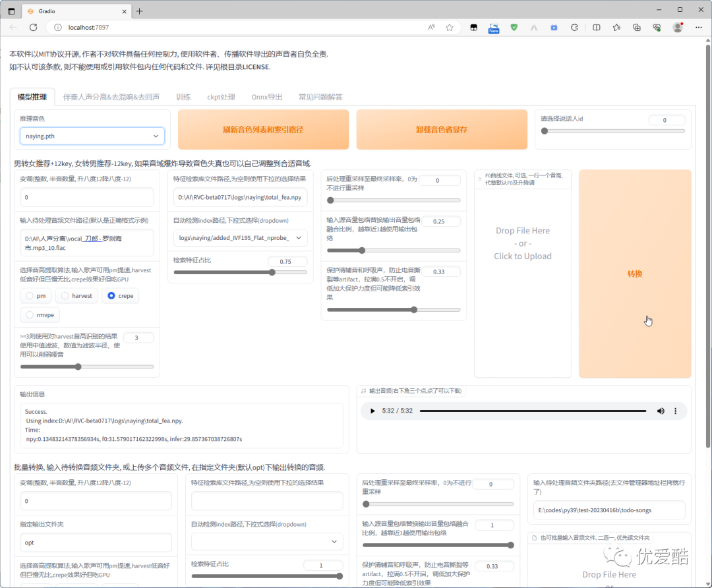Select the rmvpe pitch algorithm

40,314
